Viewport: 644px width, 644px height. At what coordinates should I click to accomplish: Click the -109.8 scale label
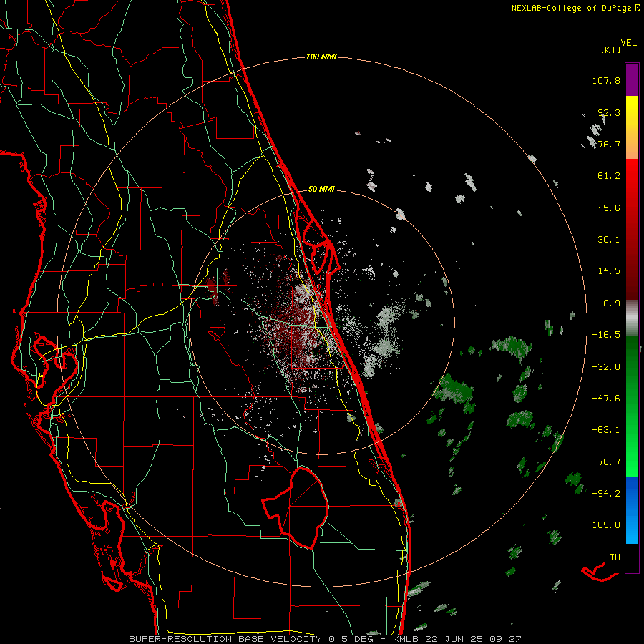(603, 525)
